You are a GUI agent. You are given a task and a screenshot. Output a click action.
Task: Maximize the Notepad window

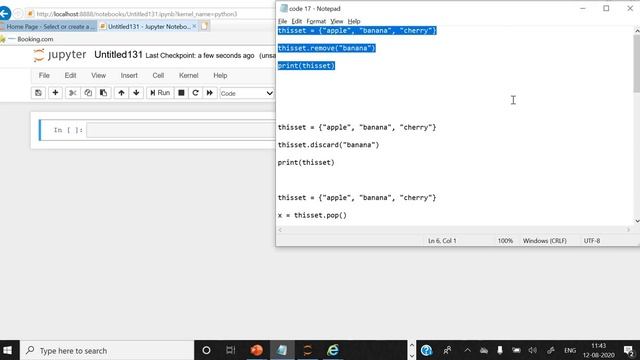(606, 8)
